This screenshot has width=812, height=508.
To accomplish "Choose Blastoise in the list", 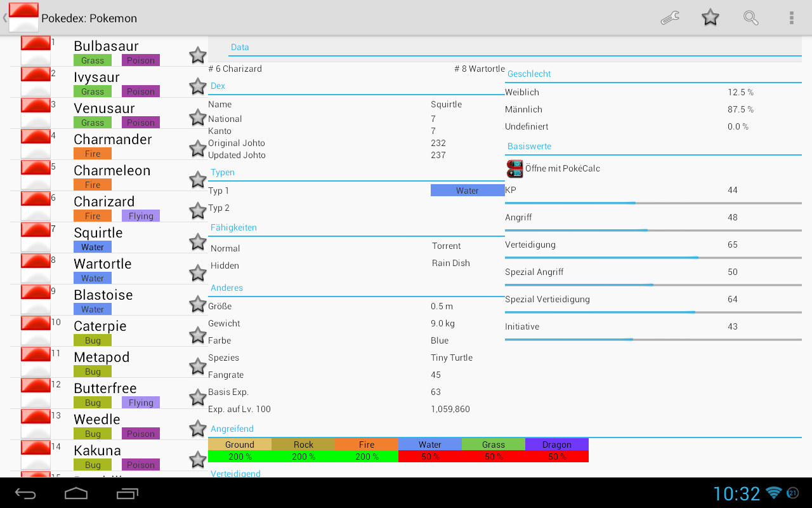I will click(103, 295).
